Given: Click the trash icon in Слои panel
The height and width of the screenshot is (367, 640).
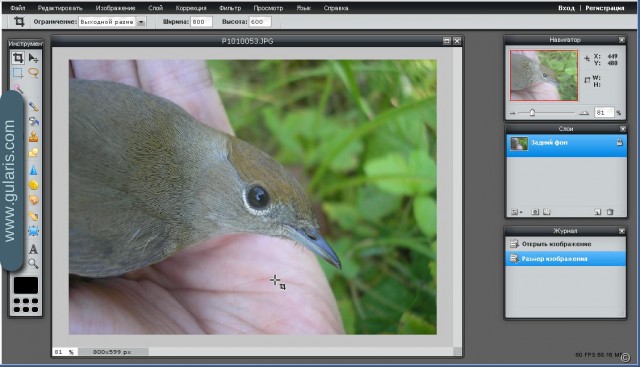Looking at the screenshot, I should coord(610,212).
